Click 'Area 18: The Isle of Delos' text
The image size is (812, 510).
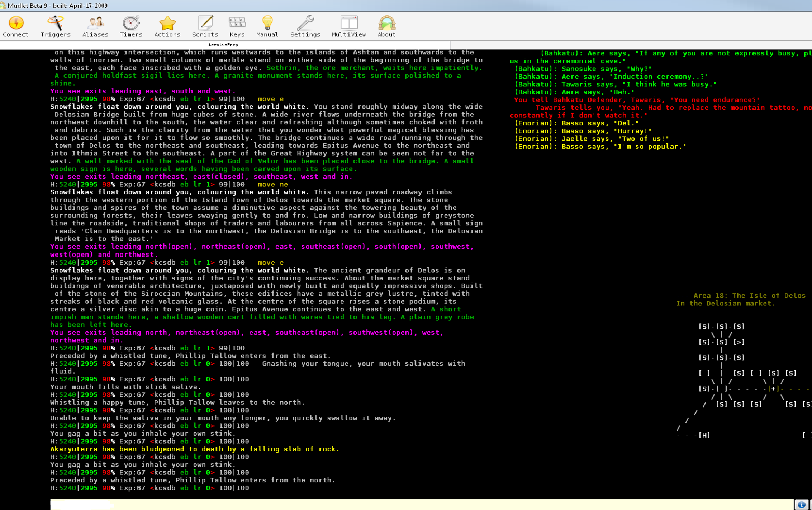coord(749,296)
